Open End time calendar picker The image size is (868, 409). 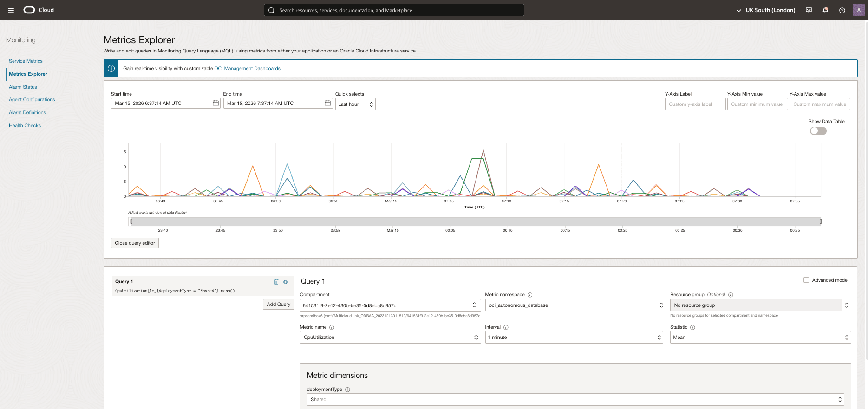click(x=327, y=103)
